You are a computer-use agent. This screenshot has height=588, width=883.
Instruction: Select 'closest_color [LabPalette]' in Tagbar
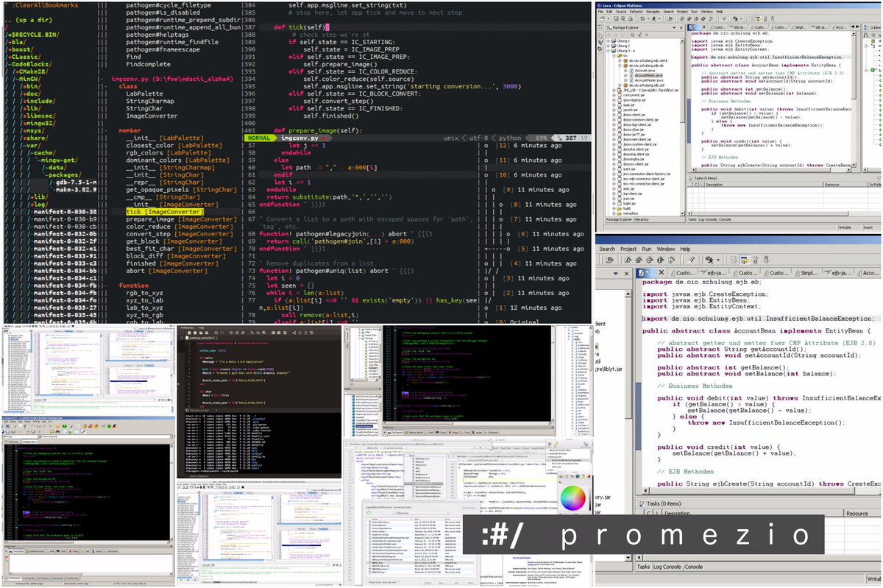pos(174,145)
